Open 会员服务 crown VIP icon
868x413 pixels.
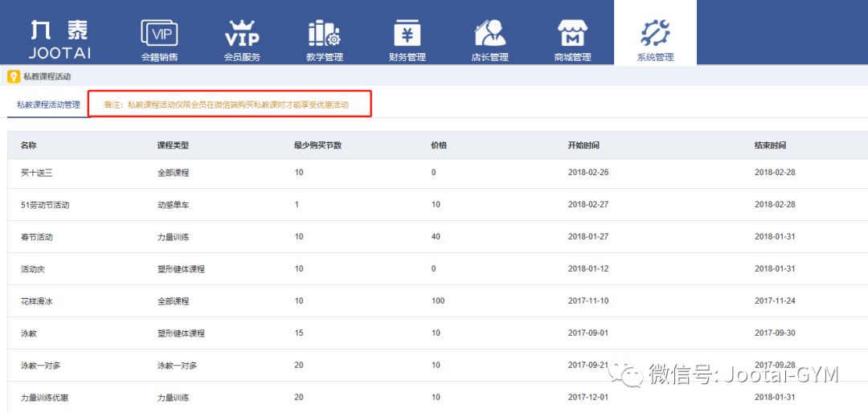pyautogui.click(x=242, y=33)
